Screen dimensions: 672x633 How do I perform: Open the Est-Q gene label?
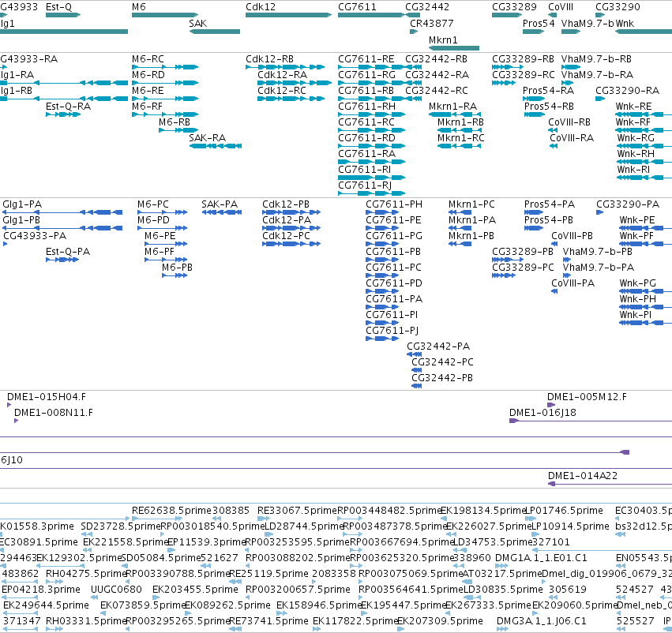(x=58, y=7)
